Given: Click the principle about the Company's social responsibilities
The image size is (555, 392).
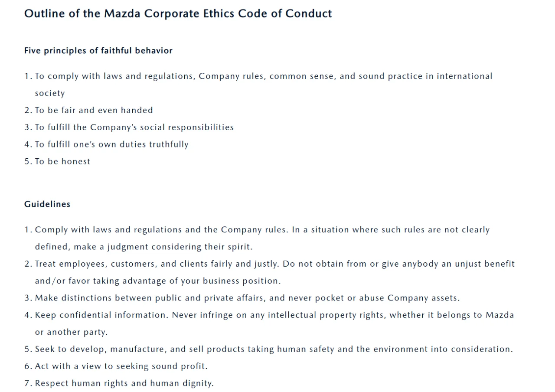Looking at the screenshot, I should tap(134, 127).
